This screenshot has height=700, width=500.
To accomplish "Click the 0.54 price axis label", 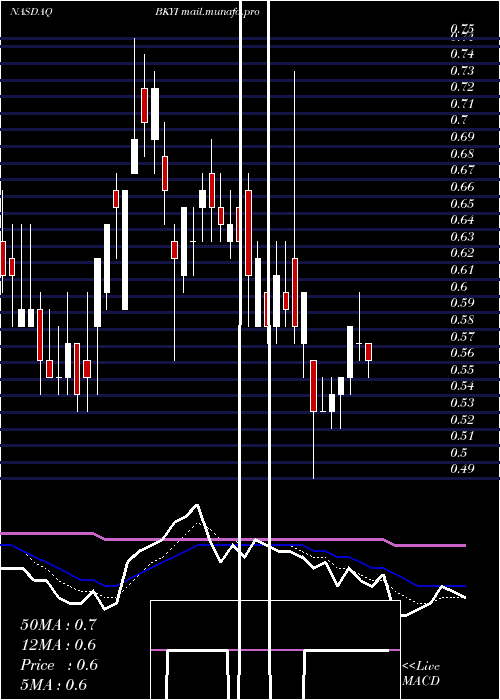I will (x=462, y=386).
